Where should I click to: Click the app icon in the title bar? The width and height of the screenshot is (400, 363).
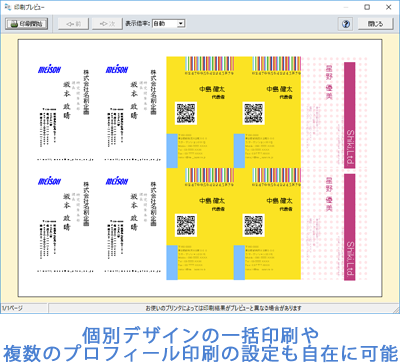click(x=8, y=7)
